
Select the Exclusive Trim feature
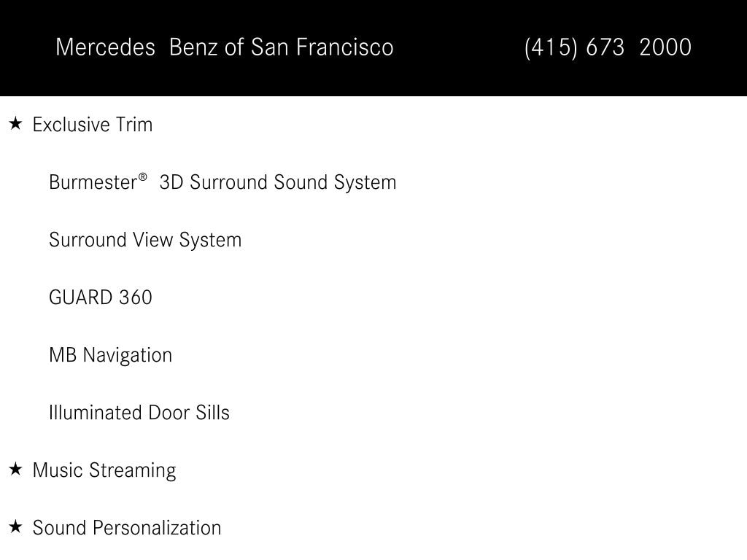click(x=93, y=125)
